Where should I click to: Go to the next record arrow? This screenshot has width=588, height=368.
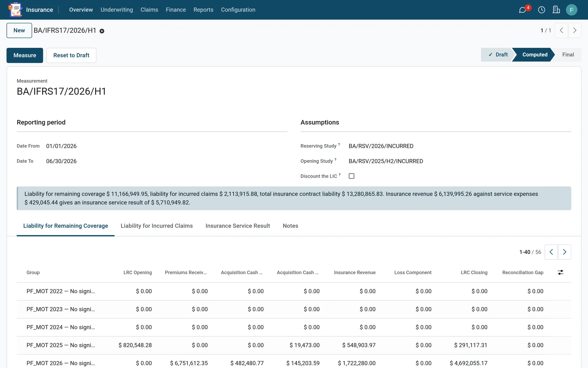point(575,30)
